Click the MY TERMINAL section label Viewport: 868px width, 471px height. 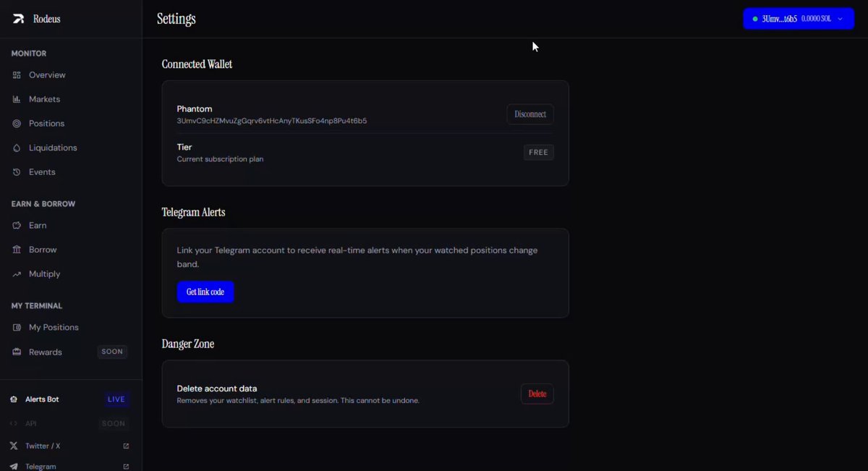37,306
